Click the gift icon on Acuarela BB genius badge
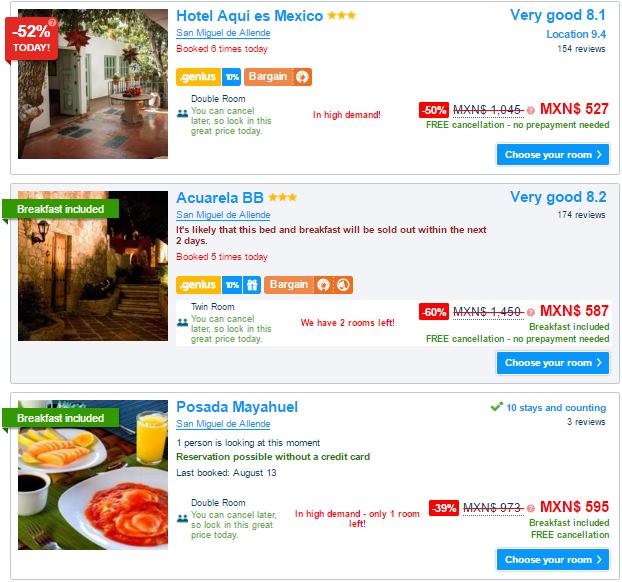Screen dimensions: 622x582 [252, 285]
